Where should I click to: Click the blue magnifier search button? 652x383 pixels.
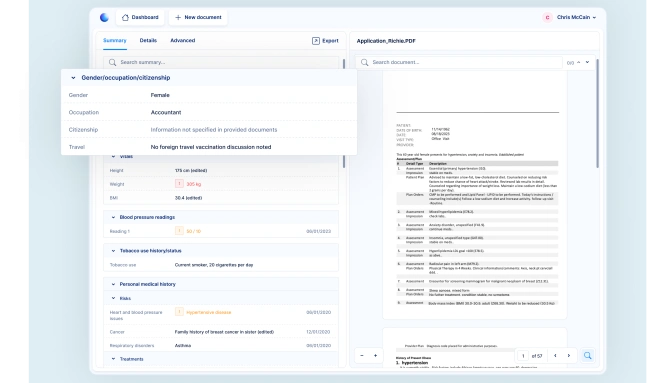coord(588,356)
